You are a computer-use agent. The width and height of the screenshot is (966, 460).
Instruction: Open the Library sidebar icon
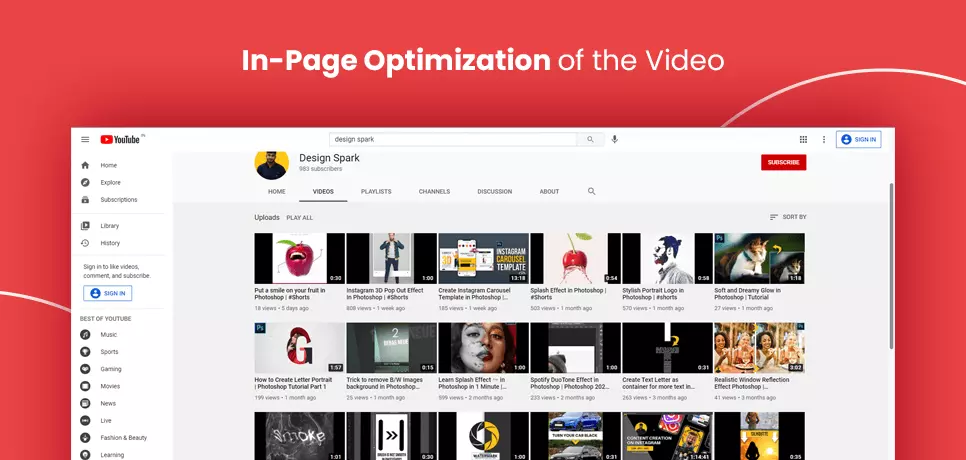(85, 226)
